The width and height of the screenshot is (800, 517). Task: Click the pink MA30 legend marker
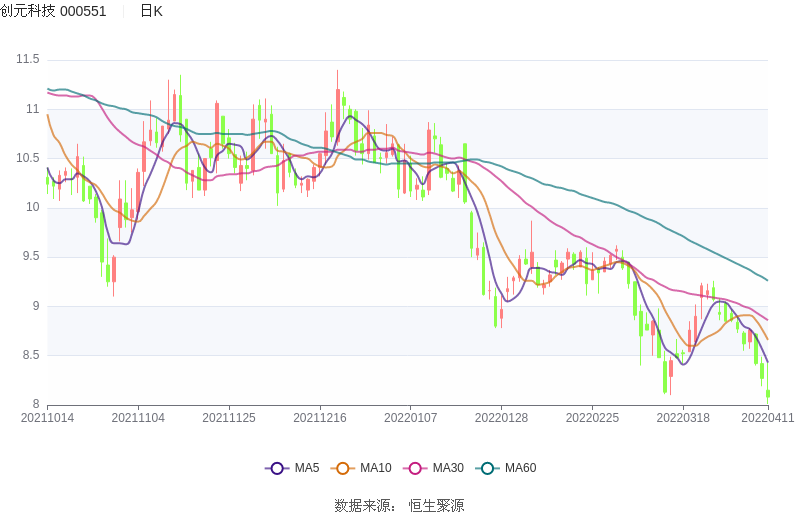coord(415,468)
